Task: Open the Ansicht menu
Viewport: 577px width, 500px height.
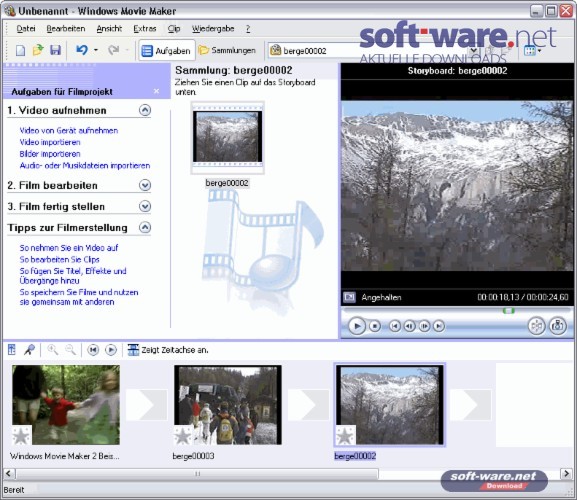Action: tap(109, 28)
